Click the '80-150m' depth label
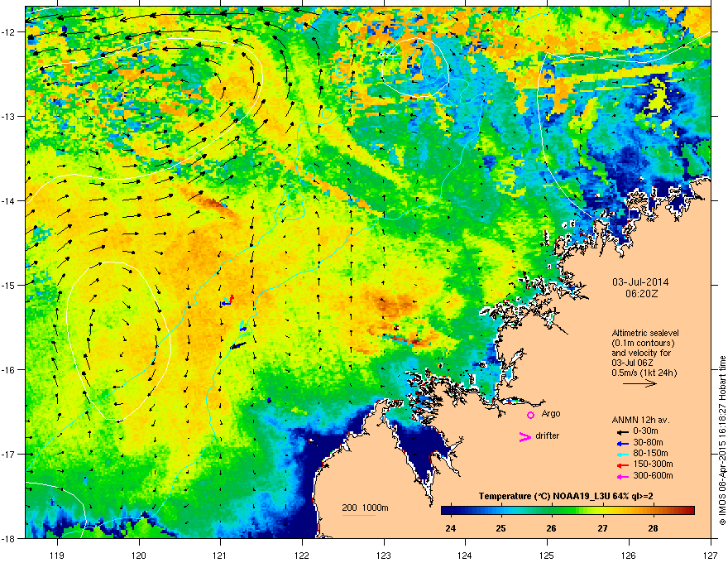This screenshot has height=563, width=728. [x=650, y=453]
